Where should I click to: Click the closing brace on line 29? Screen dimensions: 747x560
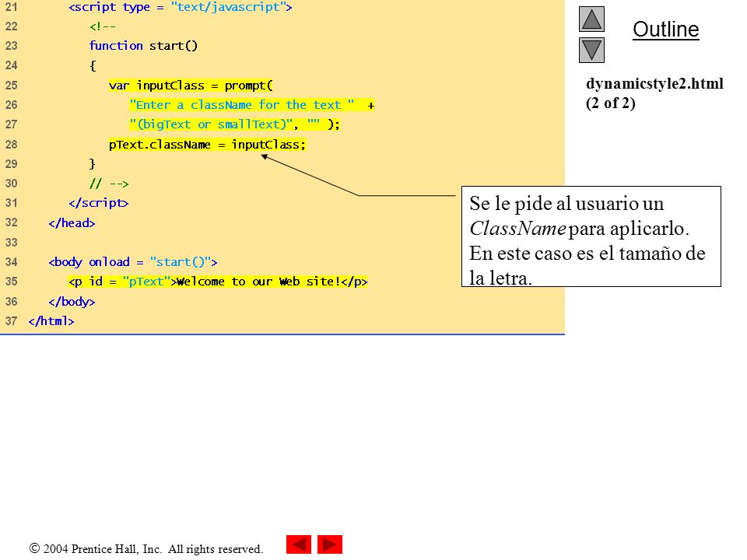pyautogui.click(x=93, y=164)
